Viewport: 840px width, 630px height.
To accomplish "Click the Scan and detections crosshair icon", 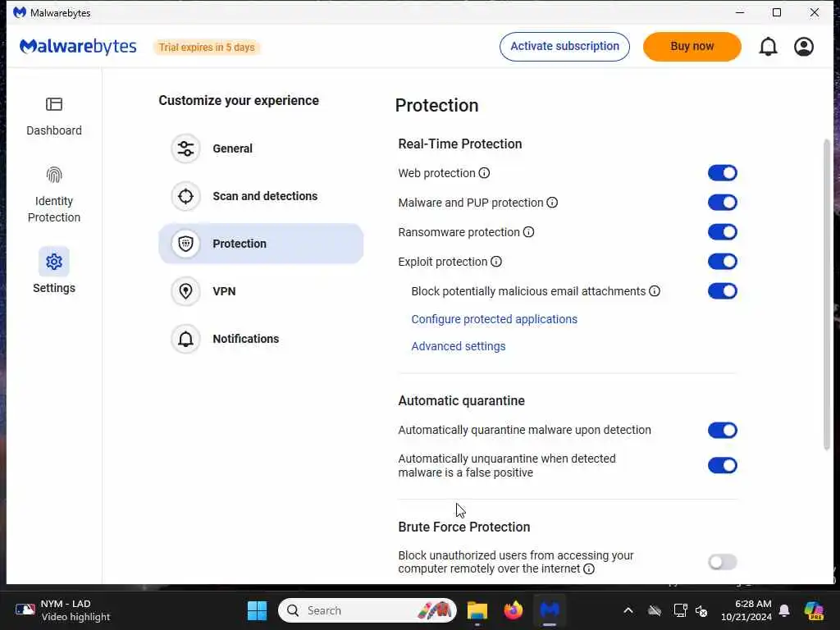I will [x=186, y=196].
